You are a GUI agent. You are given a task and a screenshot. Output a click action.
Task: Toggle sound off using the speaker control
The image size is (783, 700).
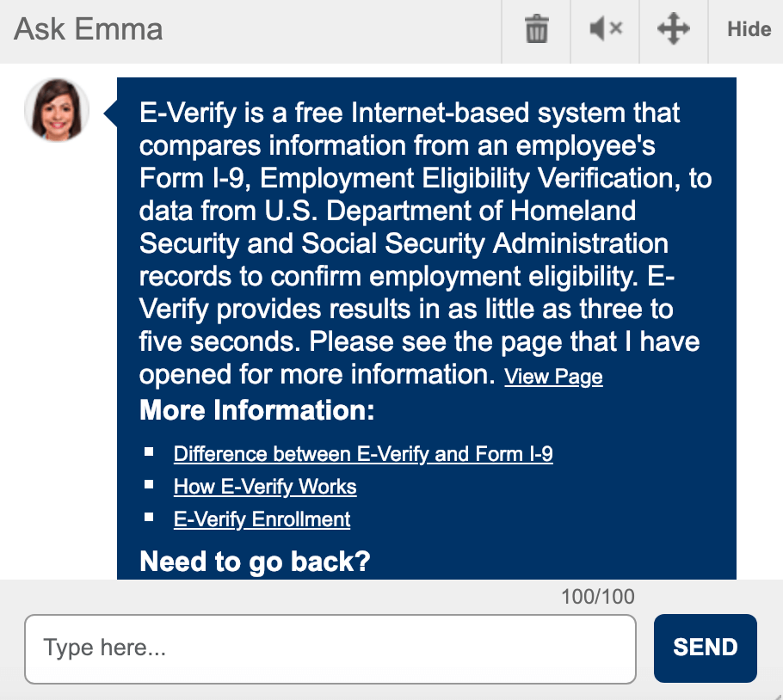click(x=604, y=28)
